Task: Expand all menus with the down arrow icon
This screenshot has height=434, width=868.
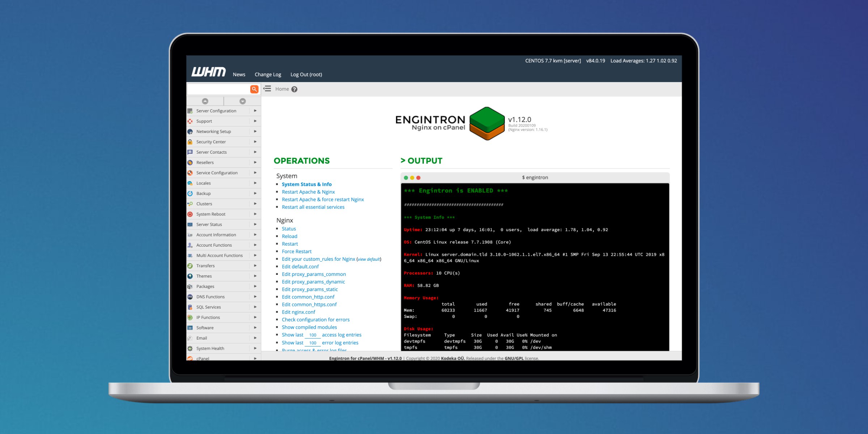Action: 243,101
